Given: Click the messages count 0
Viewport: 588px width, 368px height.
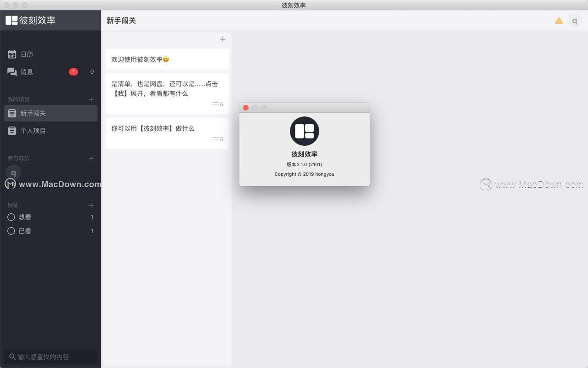Looking at the screenshot, I should pos(92,72).
